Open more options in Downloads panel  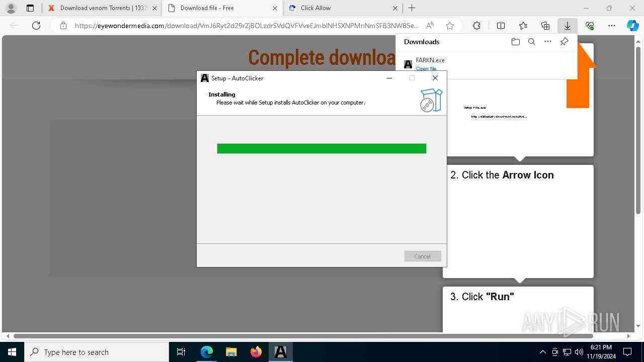click(x=548, y=42)
